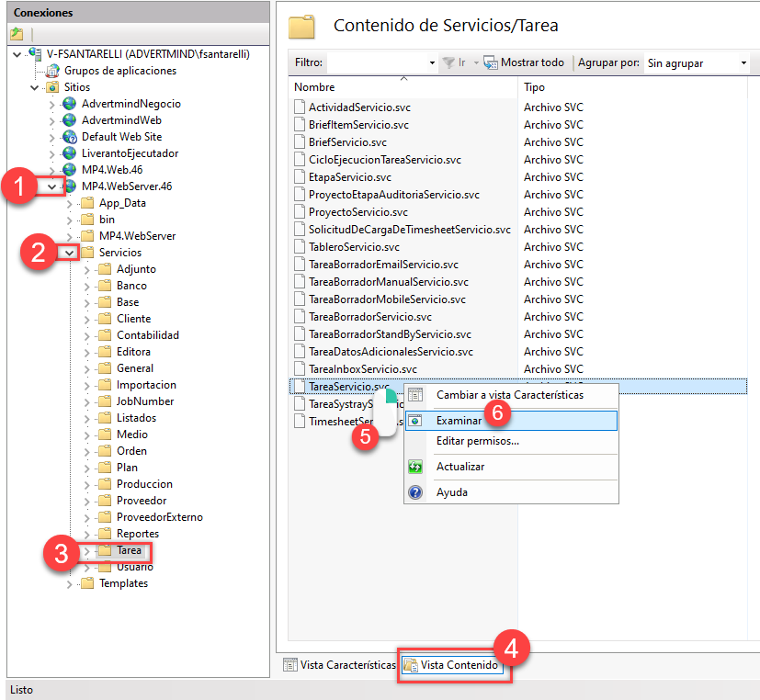Click the bin folder icon
Viewport: 760px width, 700px height.
(x=87, y=219)
